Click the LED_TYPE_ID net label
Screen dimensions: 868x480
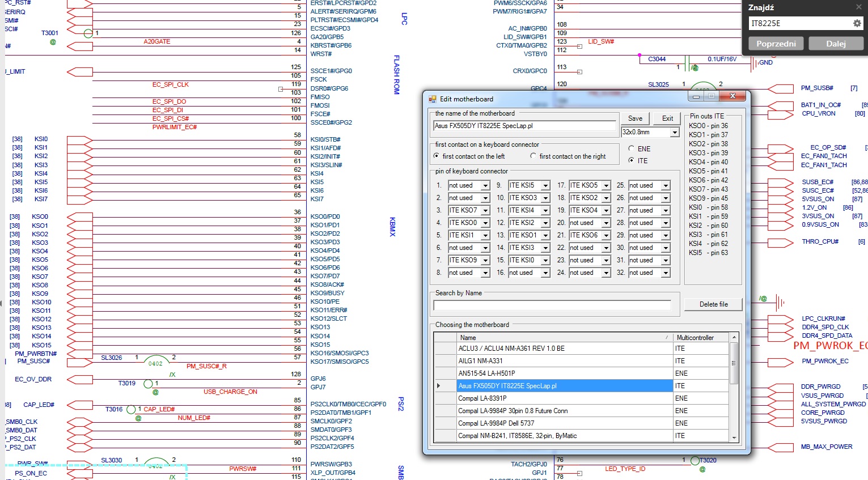[x=625, y=469]
